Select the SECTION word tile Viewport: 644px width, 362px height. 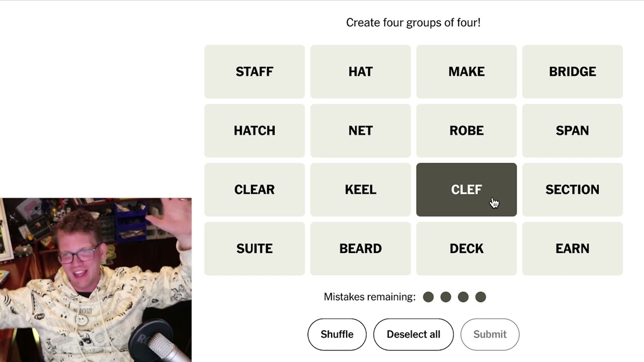[x=572, y=190]
